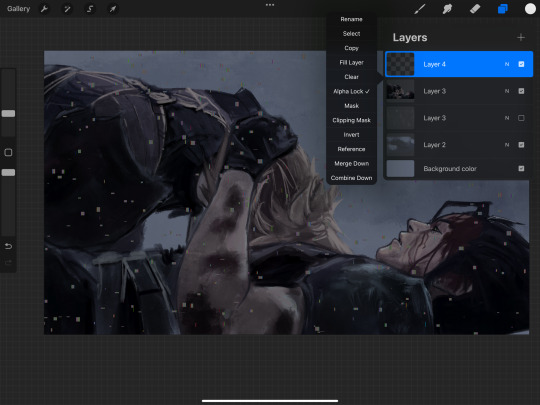This screenshot has width=540, height=405.
Task: Tap the Layer 2 thumbnail
Action: pos(400,145)
